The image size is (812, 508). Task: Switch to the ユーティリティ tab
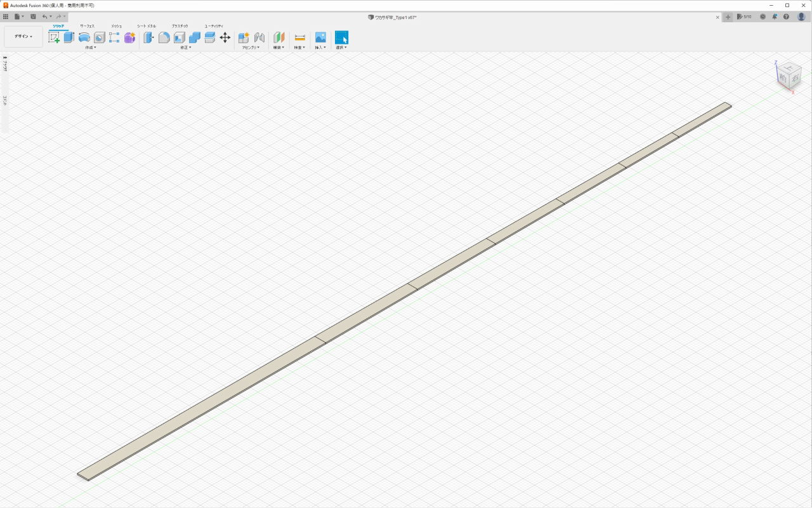(x=214, y=26)
